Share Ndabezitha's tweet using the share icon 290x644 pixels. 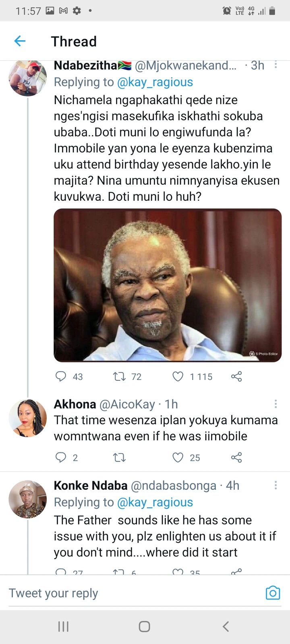coord(236,377)
